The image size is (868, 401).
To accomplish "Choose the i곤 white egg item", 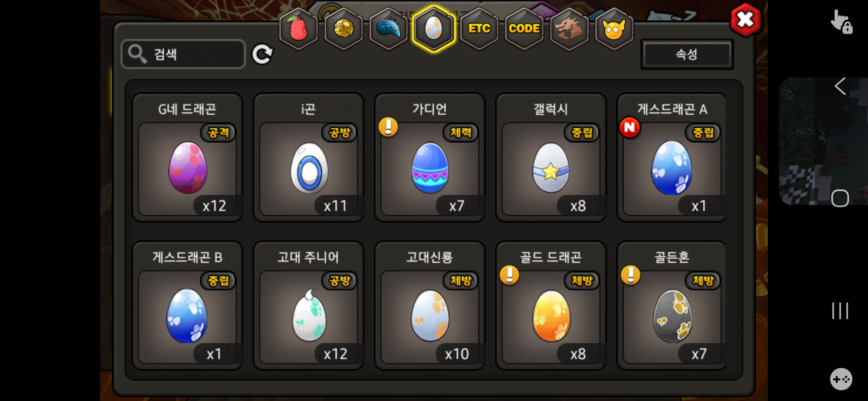I will click(x=309, y=157).
